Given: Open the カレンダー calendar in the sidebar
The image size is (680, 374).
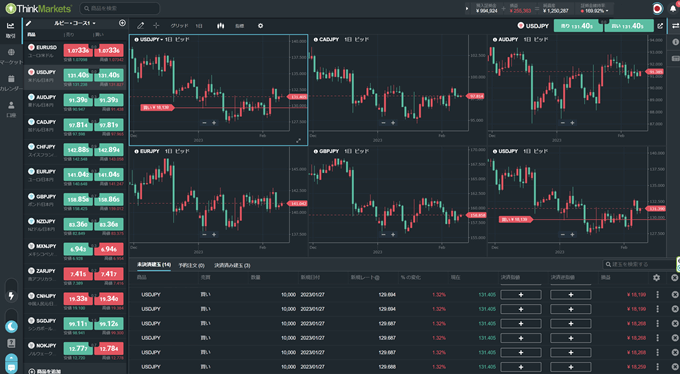Looking at the screenshot, I should pyautogui.click(x=11, y=83).
